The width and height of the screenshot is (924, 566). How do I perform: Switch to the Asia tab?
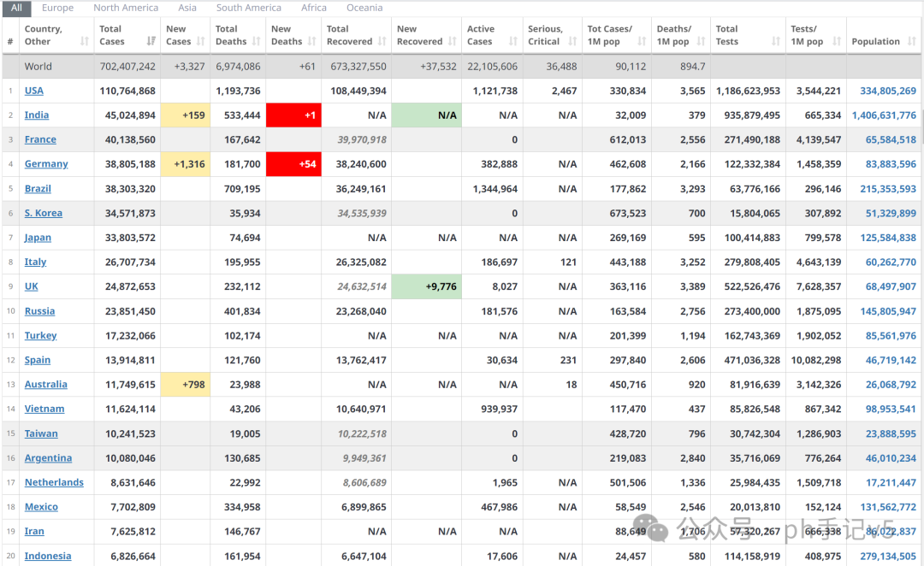coord(187,8)
